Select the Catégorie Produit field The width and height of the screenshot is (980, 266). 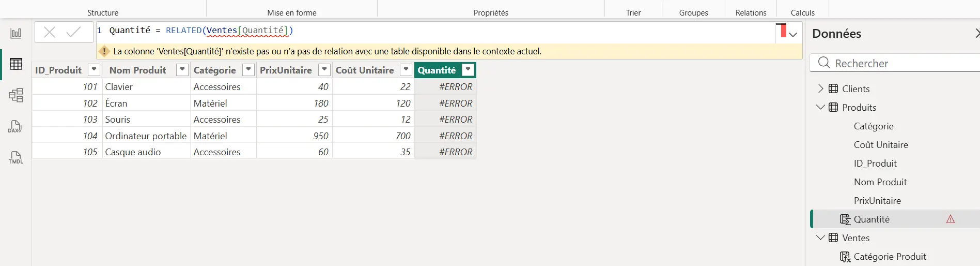tap(890, 257)
